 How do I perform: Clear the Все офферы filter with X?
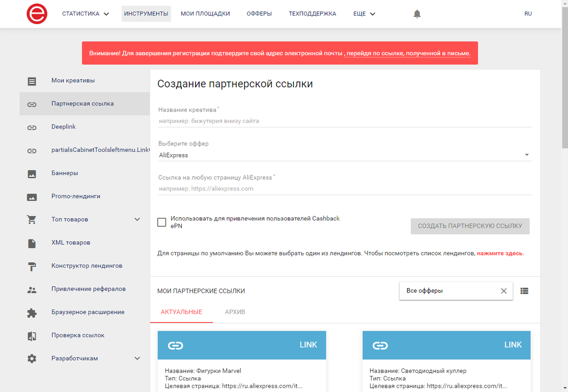click(504, 291)
